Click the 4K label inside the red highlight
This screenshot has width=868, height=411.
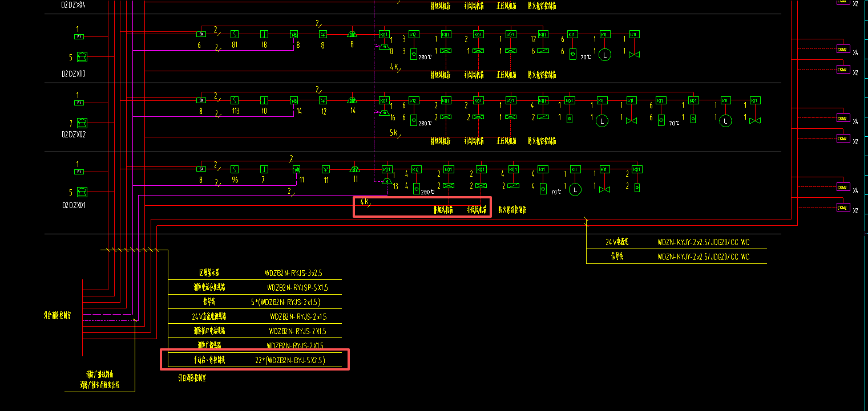(365, 202)
